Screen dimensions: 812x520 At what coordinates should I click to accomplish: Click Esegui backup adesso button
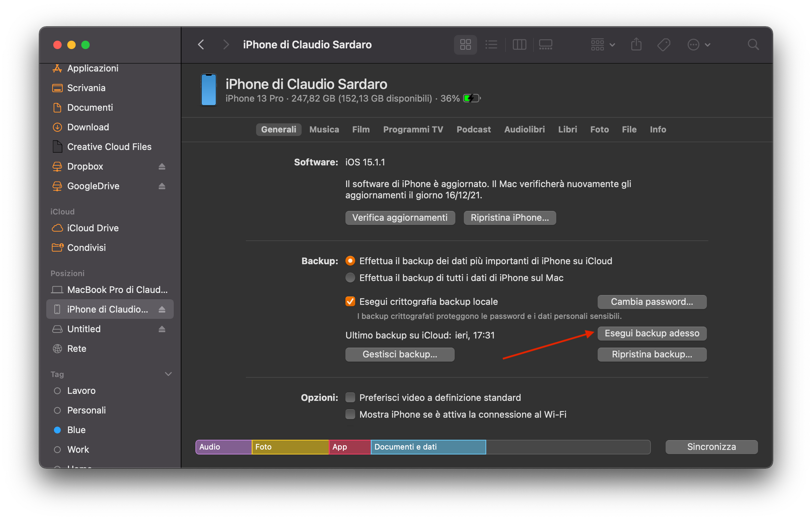coord(652,333)
